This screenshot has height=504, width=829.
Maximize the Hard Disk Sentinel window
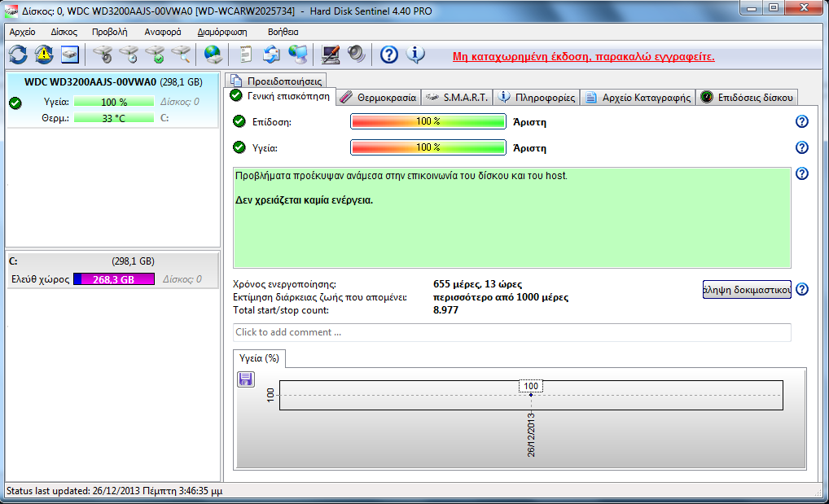click(x=774, y=8)
